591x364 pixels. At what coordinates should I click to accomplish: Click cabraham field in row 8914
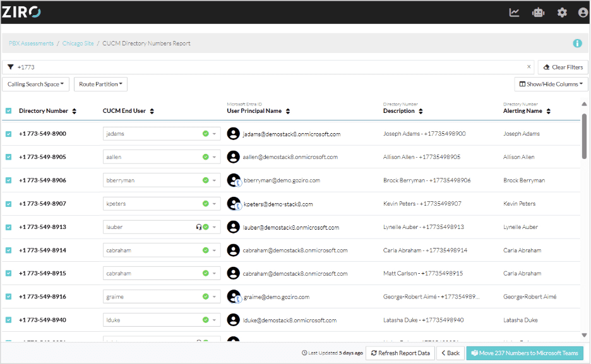tap(161, 250)
